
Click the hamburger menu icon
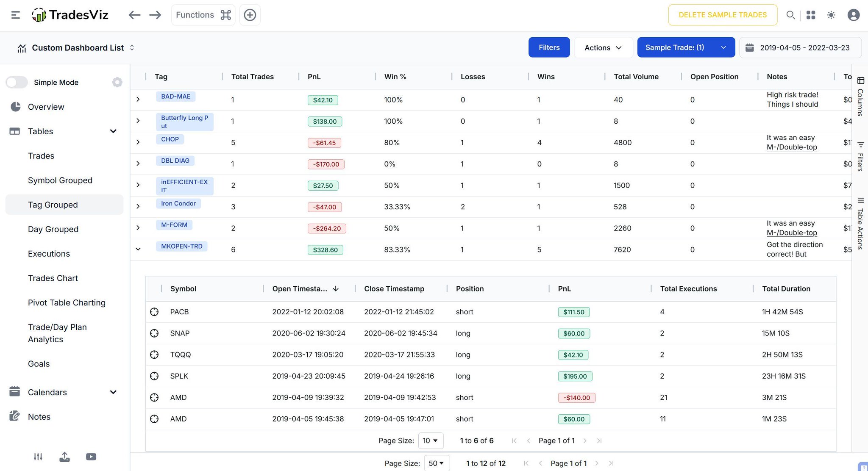(16, 15)
